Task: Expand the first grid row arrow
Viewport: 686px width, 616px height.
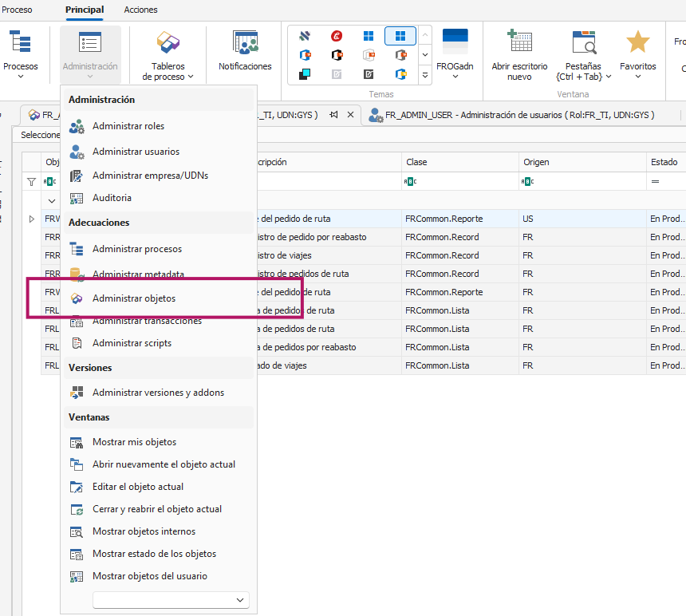Action: point(32,219)
